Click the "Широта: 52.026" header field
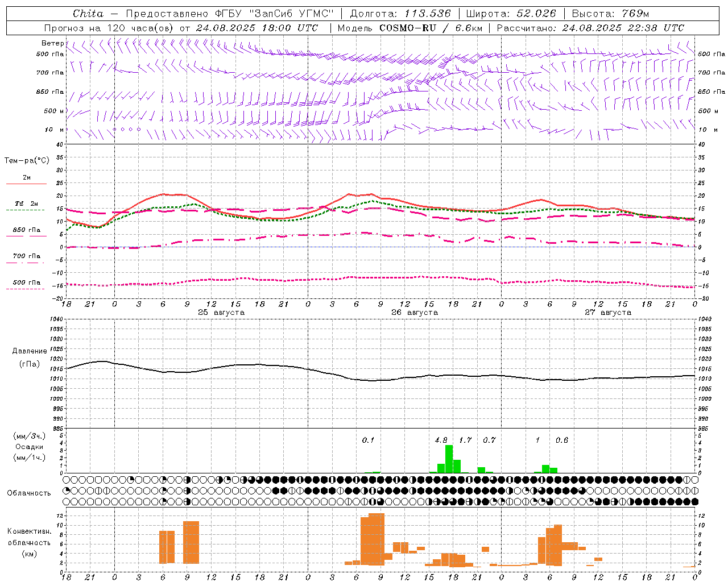Screen dimensions: 728x582 coord(511,14)
